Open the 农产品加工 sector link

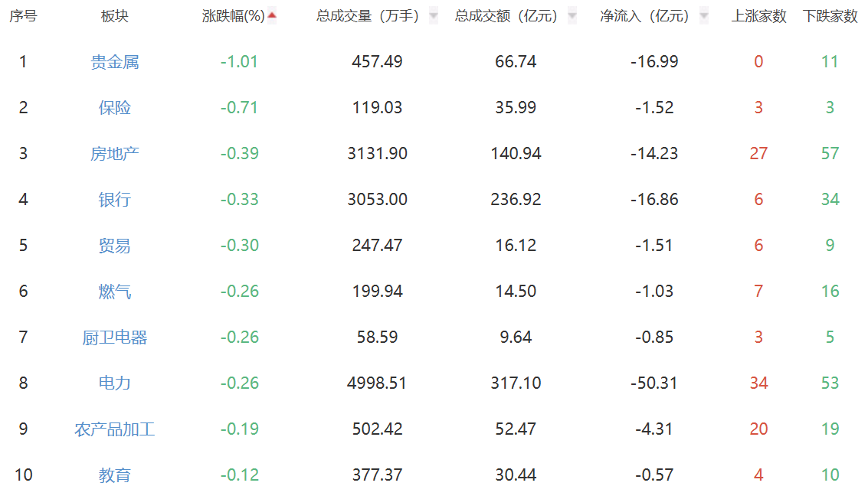point(115,429)
